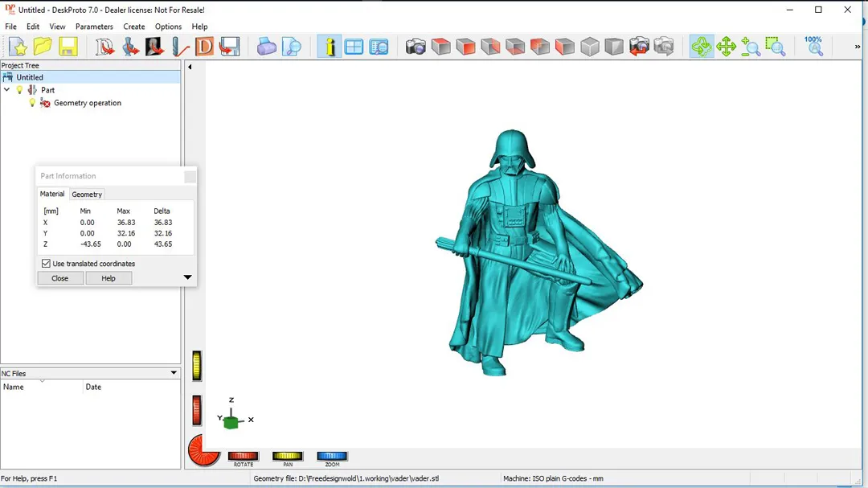Click the Geometry file path in status bar
Image resolution: width=868 pixels, height=488 pixels.
pos(346,478)
